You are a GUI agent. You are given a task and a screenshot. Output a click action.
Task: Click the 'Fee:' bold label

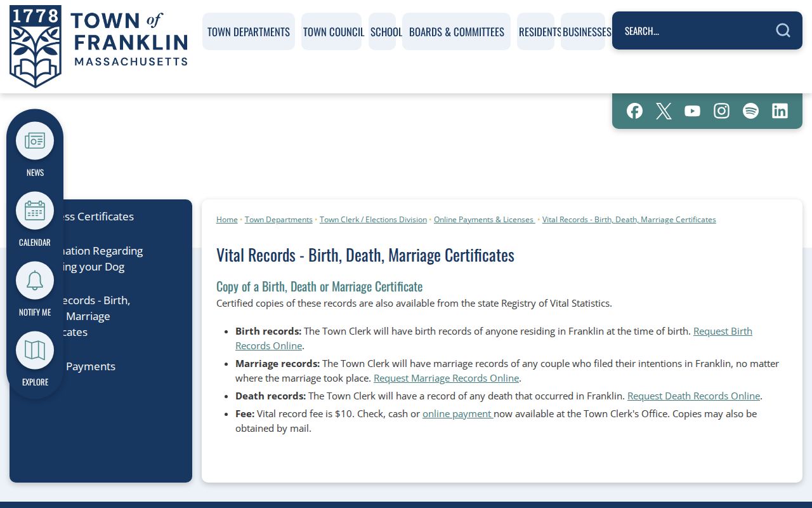(x=245, y=413)
